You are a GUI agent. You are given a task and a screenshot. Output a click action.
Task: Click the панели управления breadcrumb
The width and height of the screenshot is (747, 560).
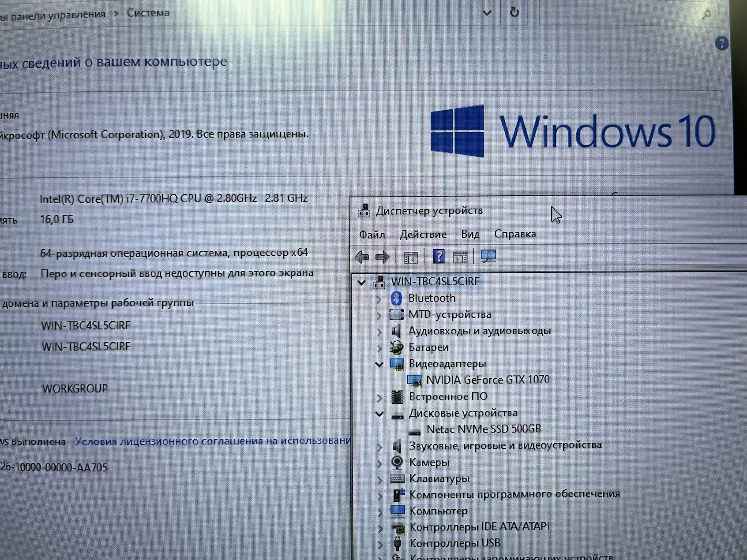tap(58, 15)
